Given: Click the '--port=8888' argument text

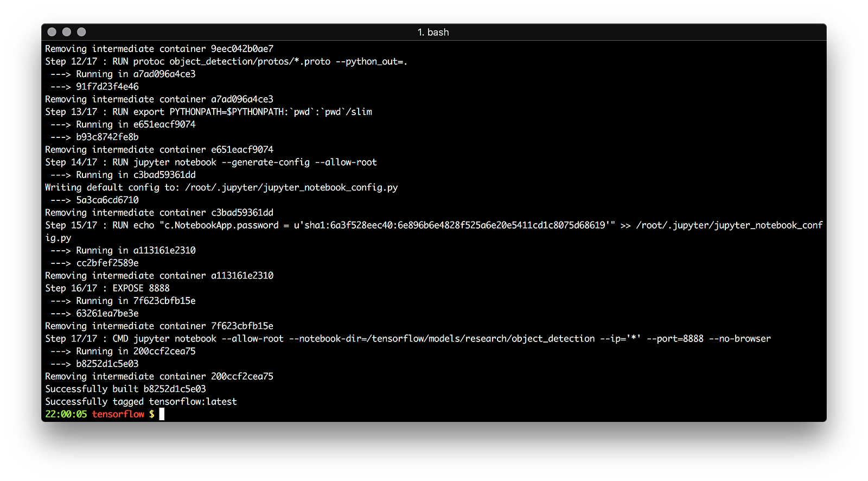Looking at the screenshot, I should click(675, 339).
